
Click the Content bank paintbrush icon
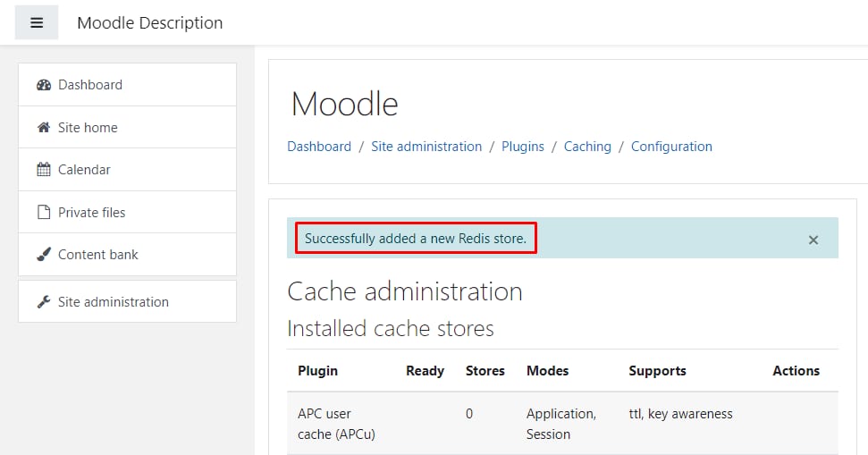(x=44, y=254)
